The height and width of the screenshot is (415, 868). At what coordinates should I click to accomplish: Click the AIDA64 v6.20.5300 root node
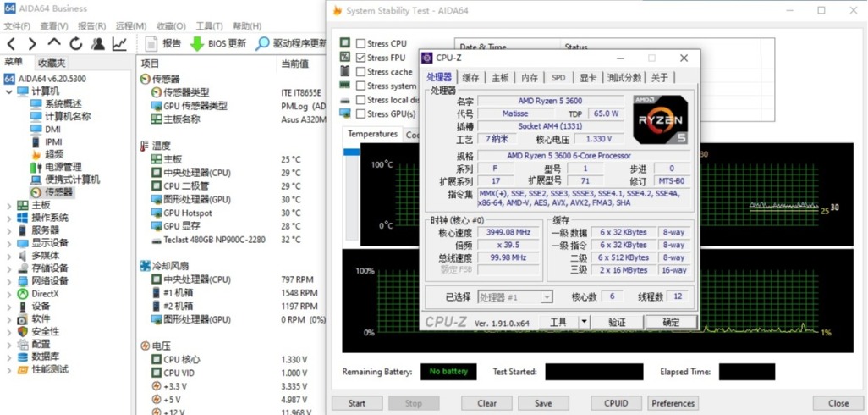(x=52, y=79)
